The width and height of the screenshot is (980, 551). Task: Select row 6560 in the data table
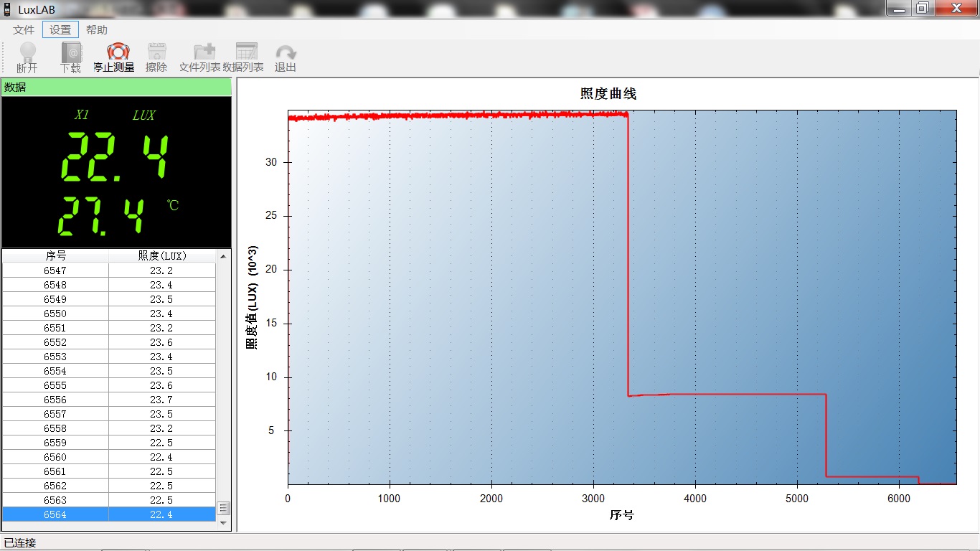(109, 457)
